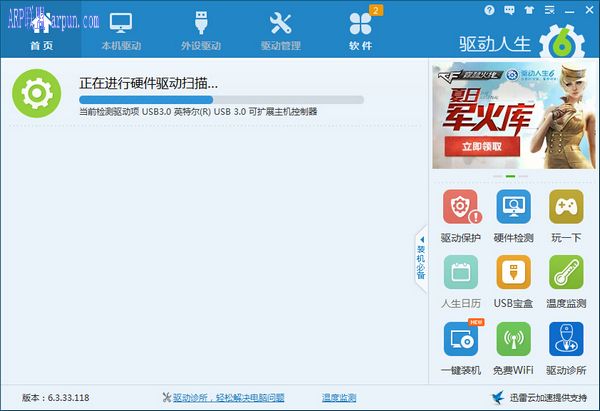Click the help question mark icon

489,10
